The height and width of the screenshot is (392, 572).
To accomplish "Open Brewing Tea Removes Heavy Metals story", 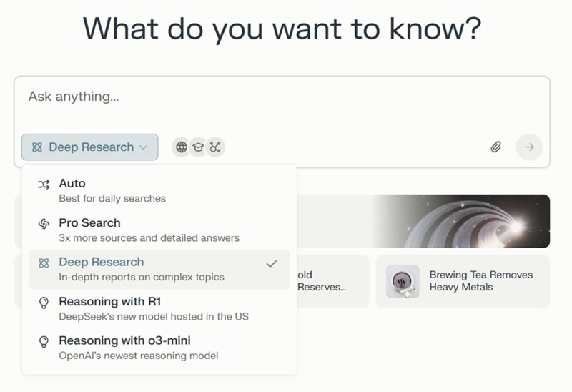I will (x=480, y=281).
